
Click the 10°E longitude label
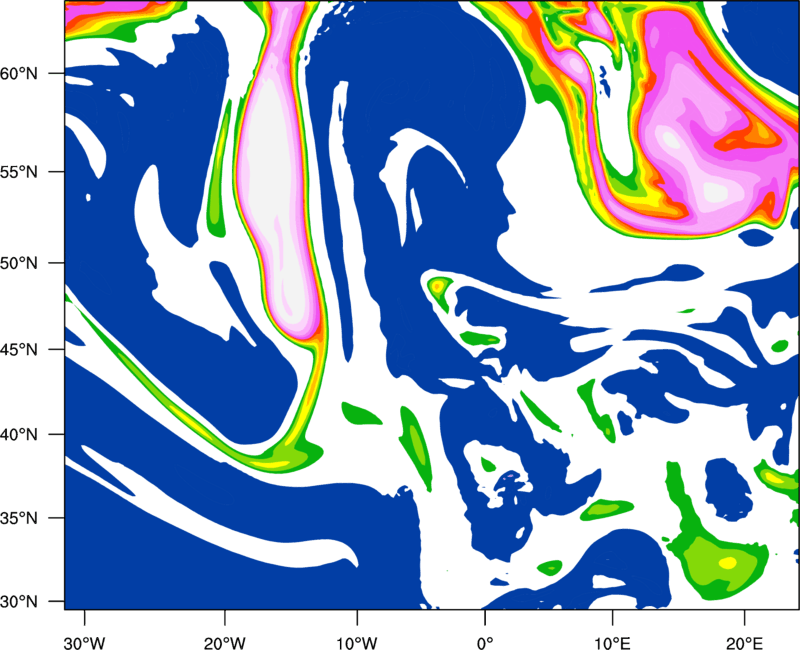click(x=612, y=643)
